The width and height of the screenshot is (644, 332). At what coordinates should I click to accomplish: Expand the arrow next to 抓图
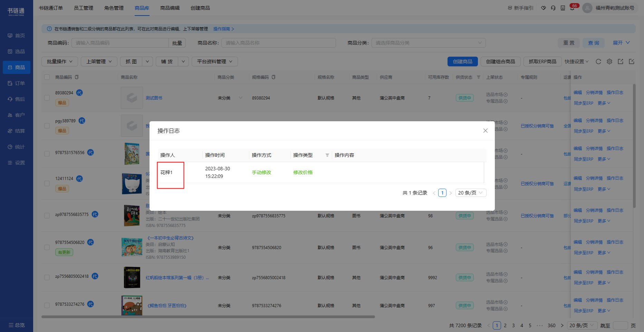point(147,61)
